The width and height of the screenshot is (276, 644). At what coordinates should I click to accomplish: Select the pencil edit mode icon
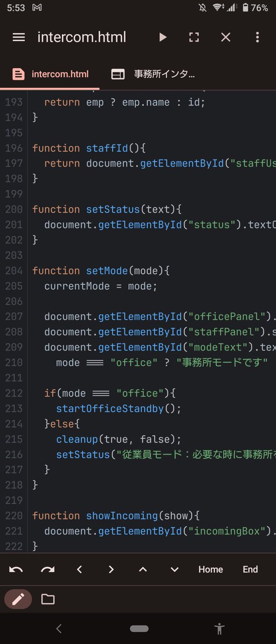coord(18,599)
